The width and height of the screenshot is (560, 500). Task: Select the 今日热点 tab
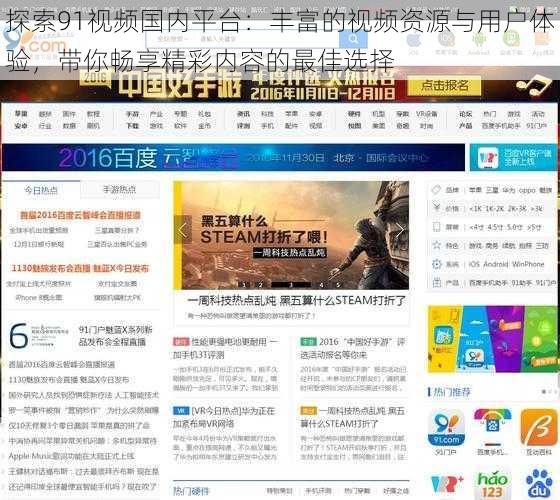click(41, 190)
